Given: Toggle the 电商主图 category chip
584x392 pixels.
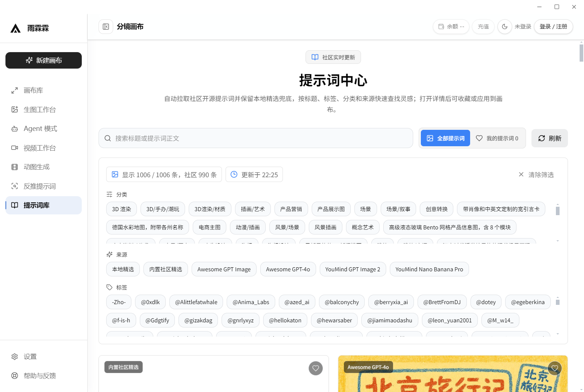Looking at the screenshot, I should (210, 227).
